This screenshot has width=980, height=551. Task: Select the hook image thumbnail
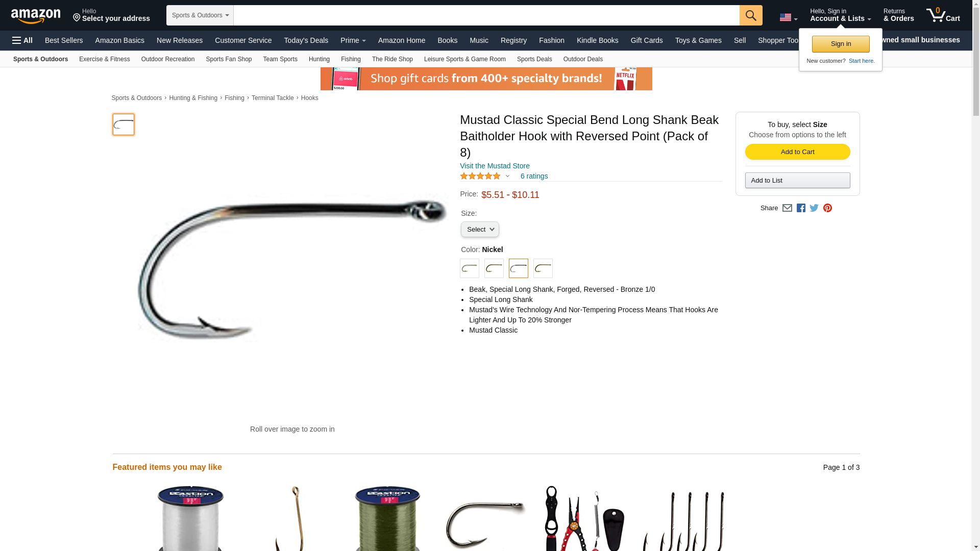pos(124,124)
